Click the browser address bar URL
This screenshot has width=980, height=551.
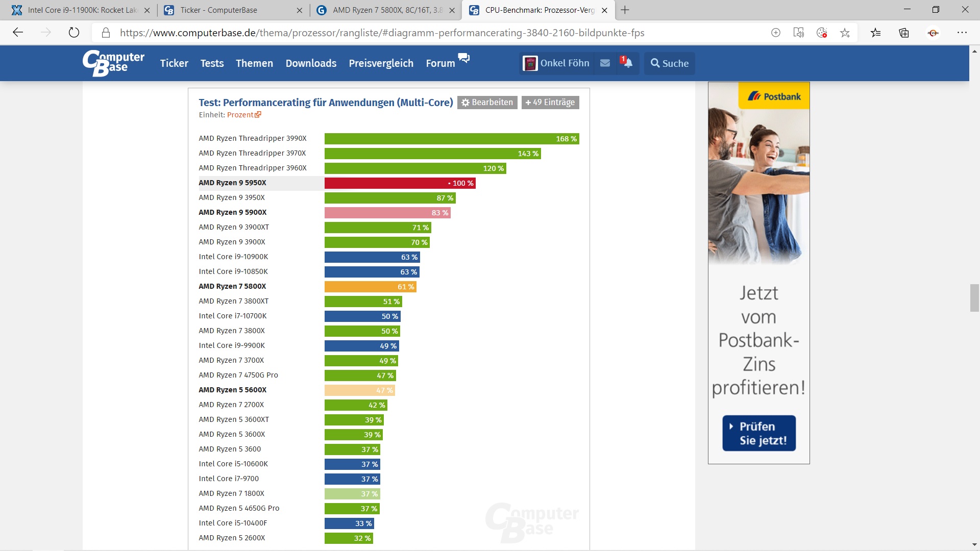point(382,33)
